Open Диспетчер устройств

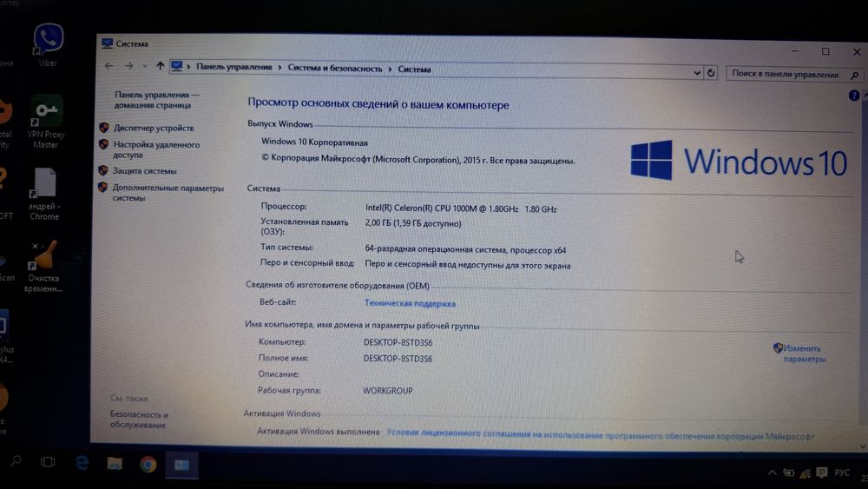(x=154, y=128)
